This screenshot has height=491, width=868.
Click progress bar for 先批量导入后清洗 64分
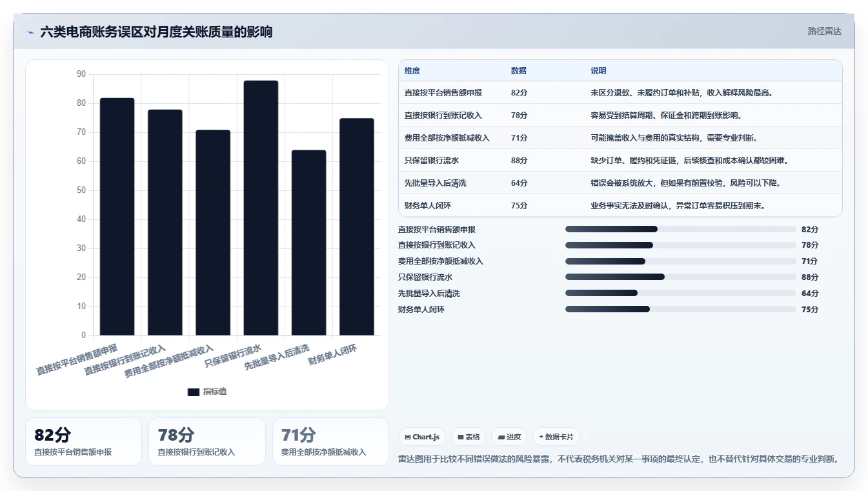click(680, 293)
